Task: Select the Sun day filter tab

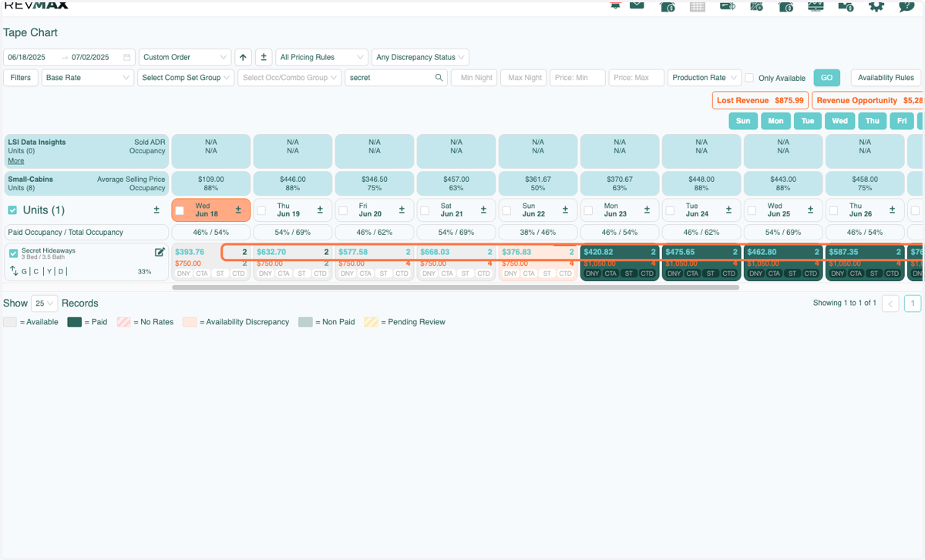Action: (743, 121)
